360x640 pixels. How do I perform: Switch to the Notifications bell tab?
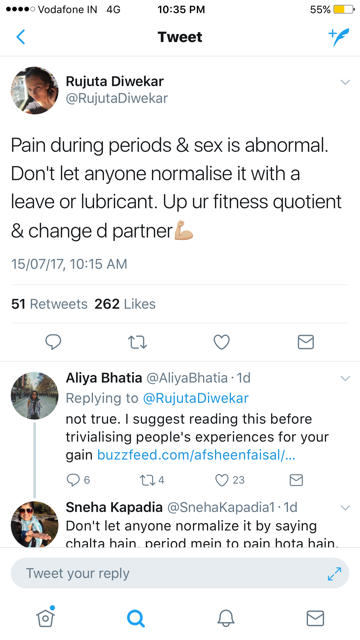(226, 618)
